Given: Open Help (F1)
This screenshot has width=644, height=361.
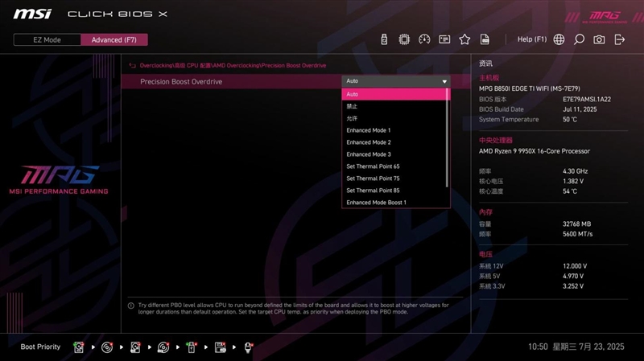Looking at the screenshot, I should 532,39.
